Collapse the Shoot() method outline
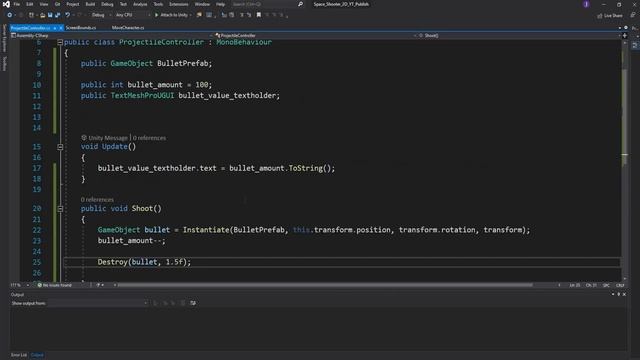The width and height of the screenshot is (640, 360). (x=60, y=209)
